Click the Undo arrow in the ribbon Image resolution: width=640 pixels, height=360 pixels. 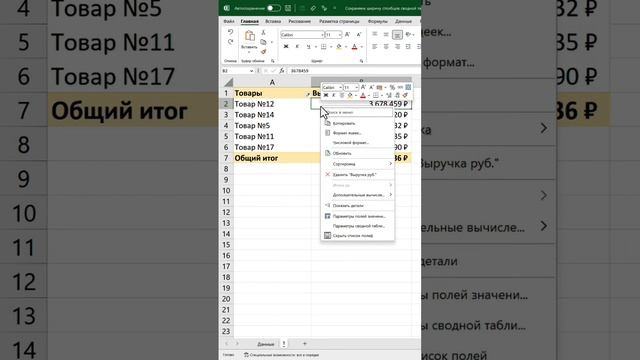[231, 32]
